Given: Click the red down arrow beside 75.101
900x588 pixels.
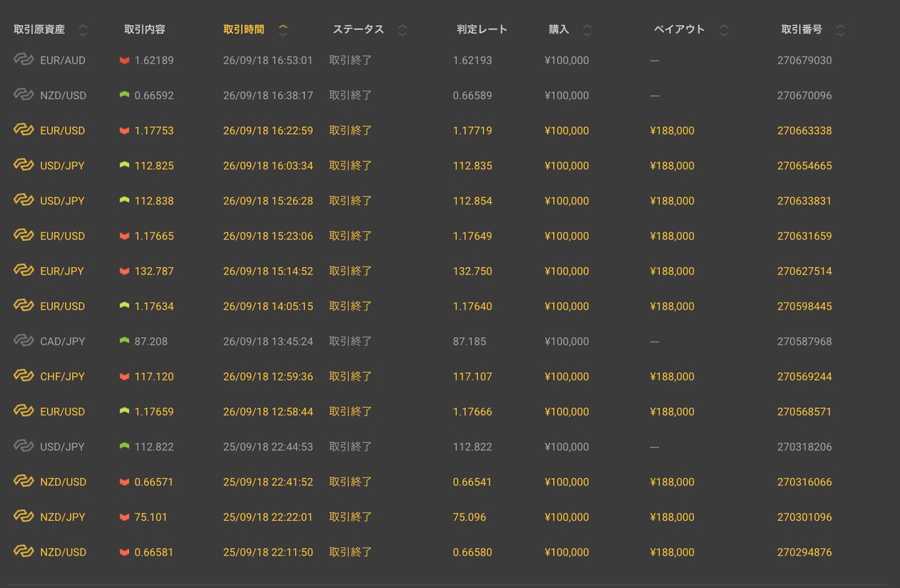Looking at the screenshot, I should 124,517.
